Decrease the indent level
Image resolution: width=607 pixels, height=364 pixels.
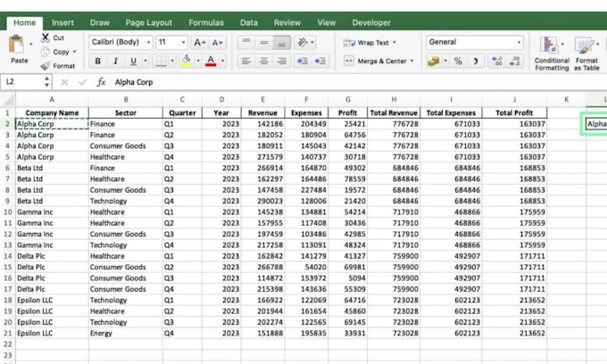click(x=303, y=61)
